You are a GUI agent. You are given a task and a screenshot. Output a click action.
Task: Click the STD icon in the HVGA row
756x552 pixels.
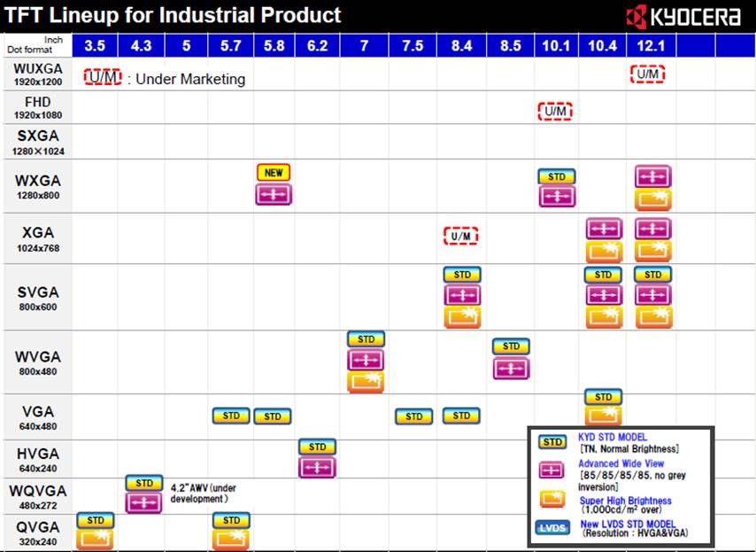coord(317,447)
